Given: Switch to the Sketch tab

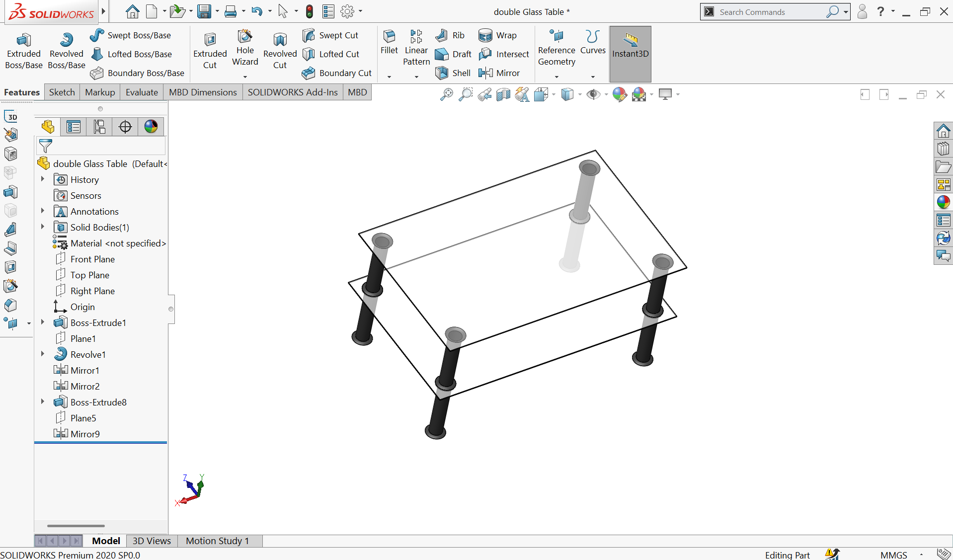Looking at the screenshot, I should (x=62, y=92).
